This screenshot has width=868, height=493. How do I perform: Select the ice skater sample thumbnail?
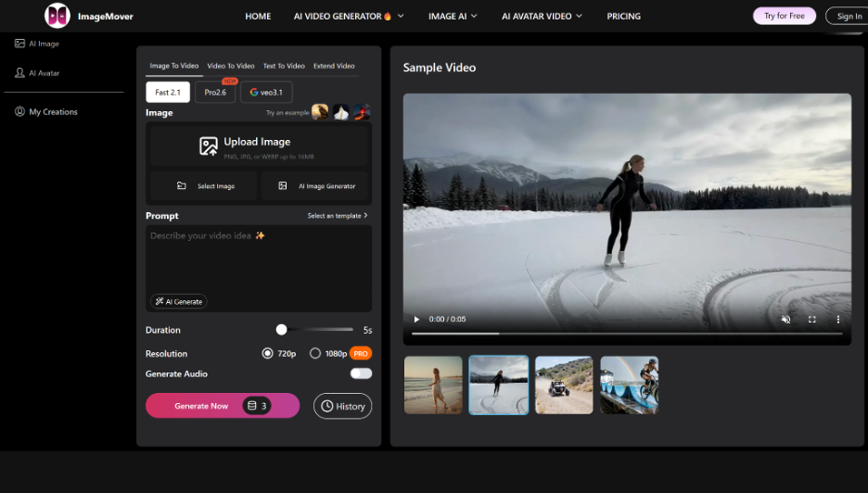click(498, 386)
